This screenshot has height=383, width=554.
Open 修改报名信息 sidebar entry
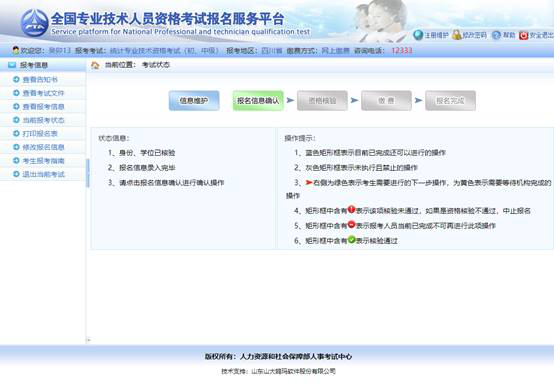[43, 147]
